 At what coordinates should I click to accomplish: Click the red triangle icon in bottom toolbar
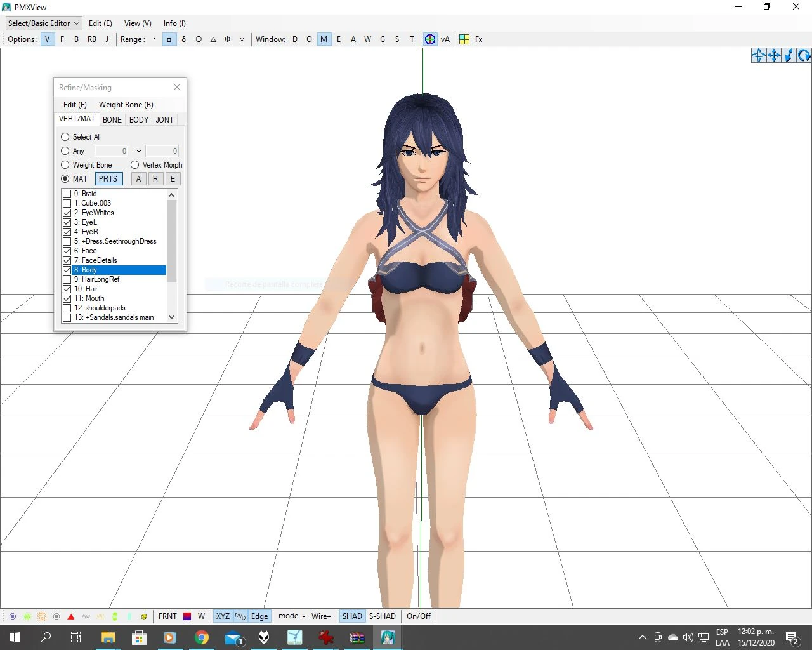(x=71, y=616)
